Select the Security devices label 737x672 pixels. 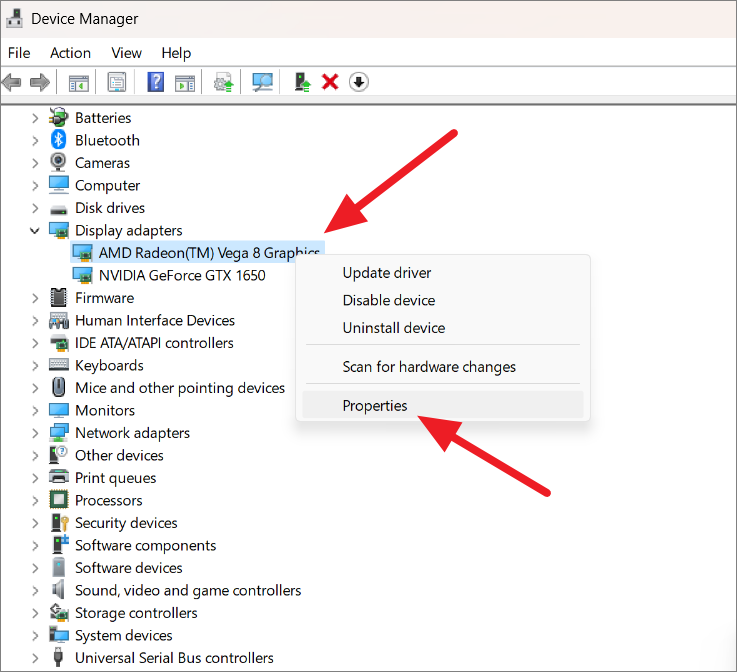click(x=126, y=523)
